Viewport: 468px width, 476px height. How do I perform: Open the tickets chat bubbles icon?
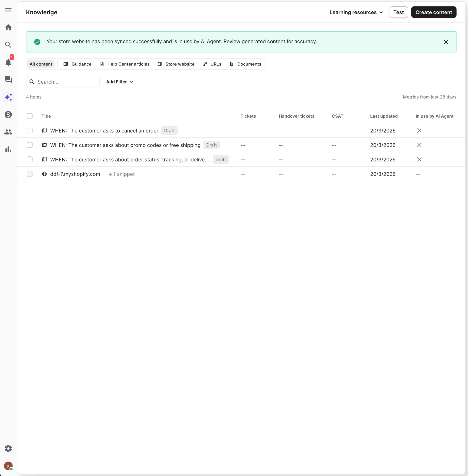point(8,80)
